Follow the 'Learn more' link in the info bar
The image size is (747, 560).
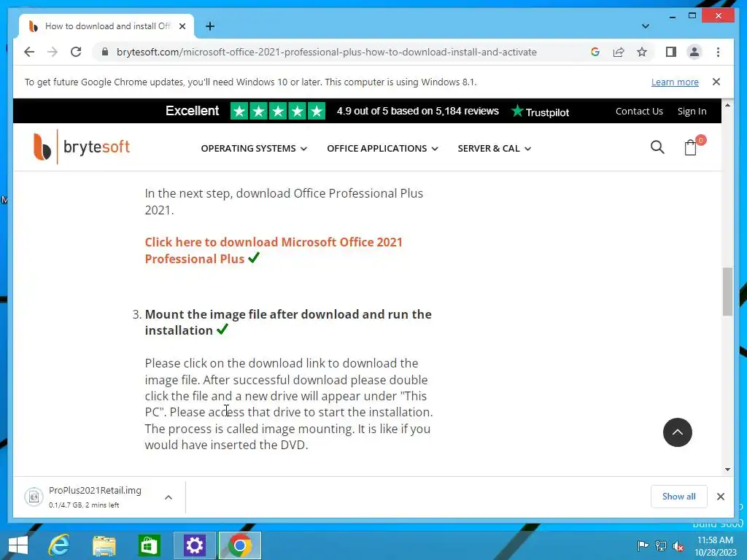pyautogui.click(x=675, y=82)
